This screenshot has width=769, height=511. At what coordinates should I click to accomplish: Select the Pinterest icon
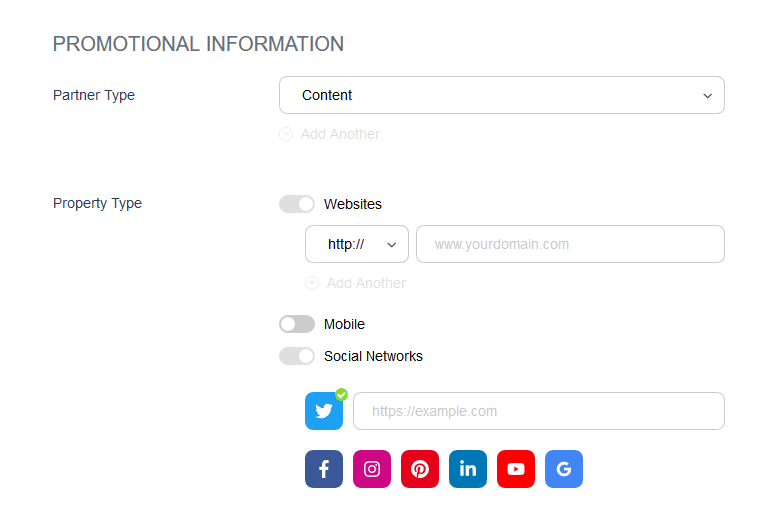(x=420, y=469)
